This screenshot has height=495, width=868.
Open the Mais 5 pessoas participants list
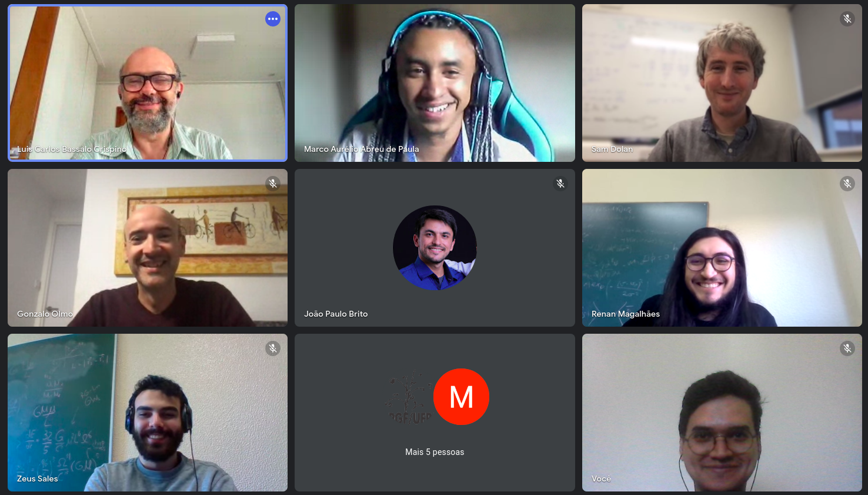[x=435, y=452]
